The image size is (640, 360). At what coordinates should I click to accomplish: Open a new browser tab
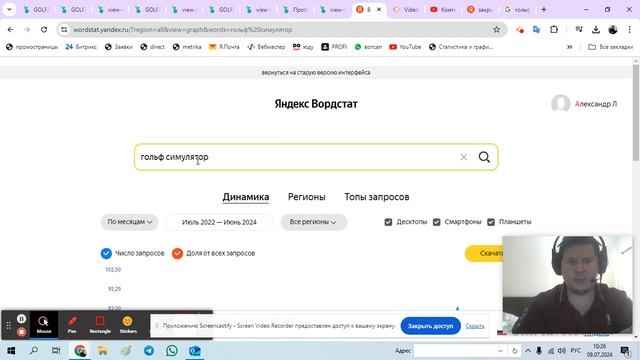544,9
